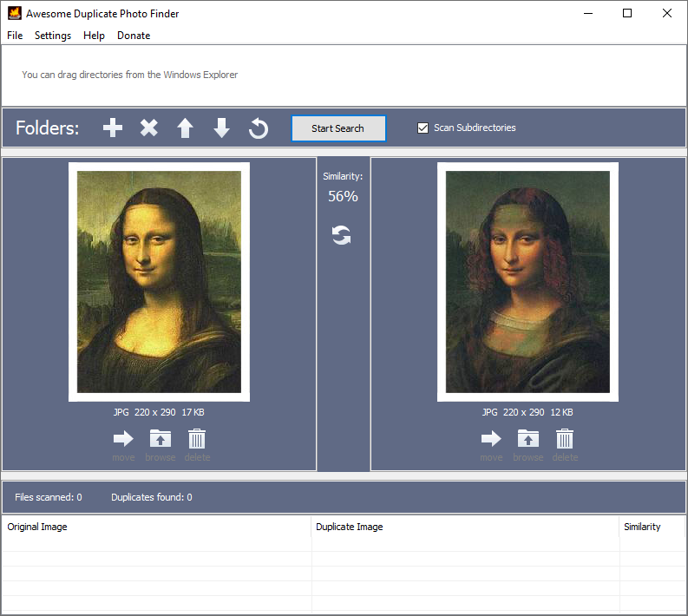Remove folder using the X icon

point(149,128)
